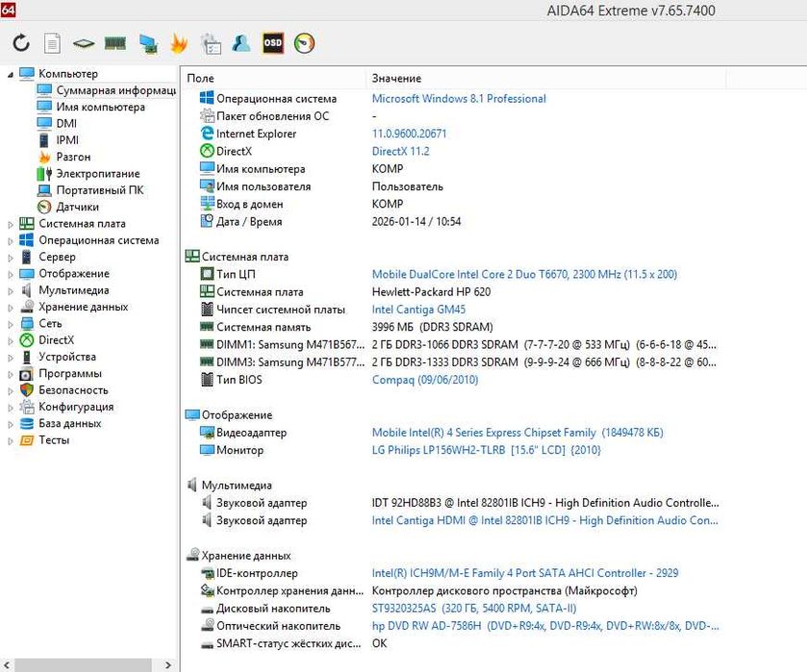The image size is (807, 672).
Task: Open the report checklist toolbar icon
Action: tap(211, 43)
